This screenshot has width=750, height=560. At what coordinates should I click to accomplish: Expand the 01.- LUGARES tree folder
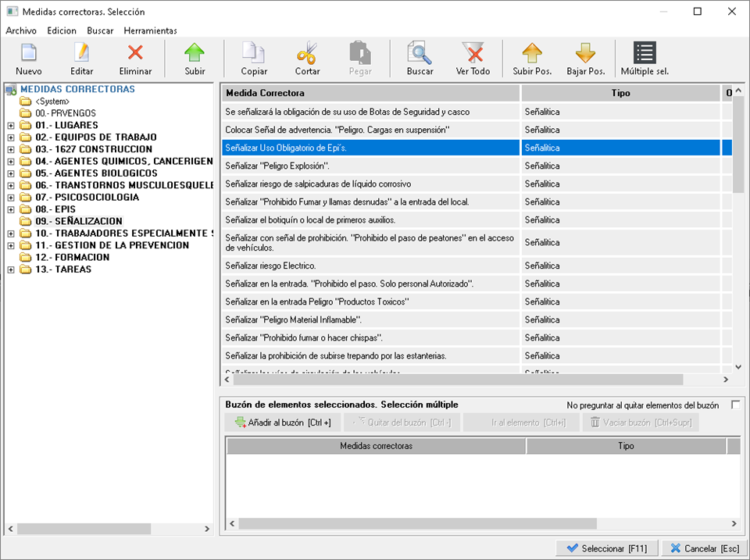click(11, 125)
